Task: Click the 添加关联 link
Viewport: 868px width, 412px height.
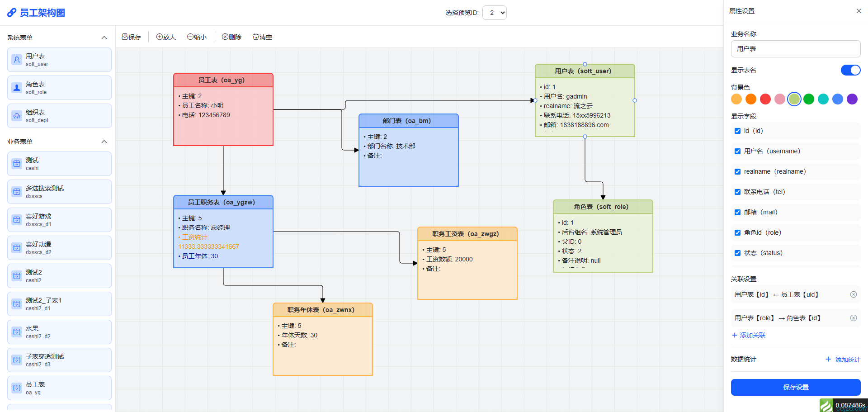Action: click(748, 335)
